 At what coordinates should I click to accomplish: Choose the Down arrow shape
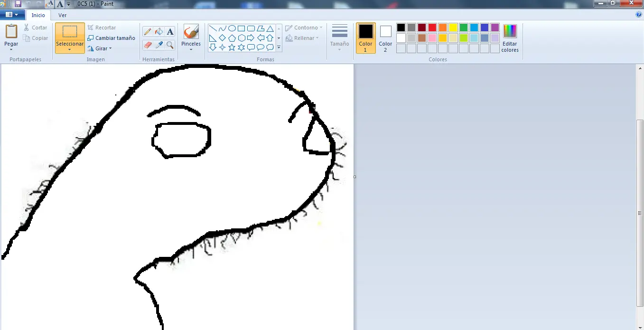coord(213,47)
